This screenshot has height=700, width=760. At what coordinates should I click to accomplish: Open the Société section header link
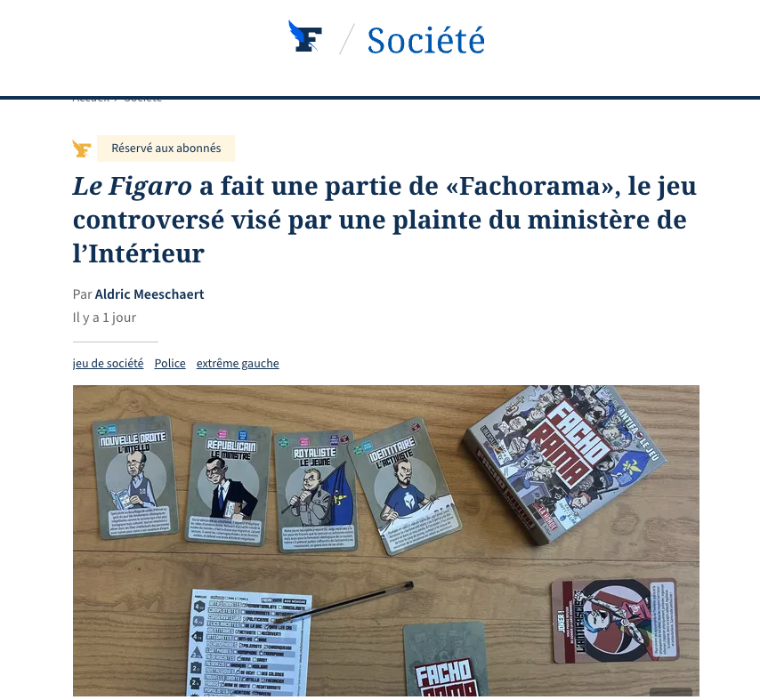click(425, 40)
